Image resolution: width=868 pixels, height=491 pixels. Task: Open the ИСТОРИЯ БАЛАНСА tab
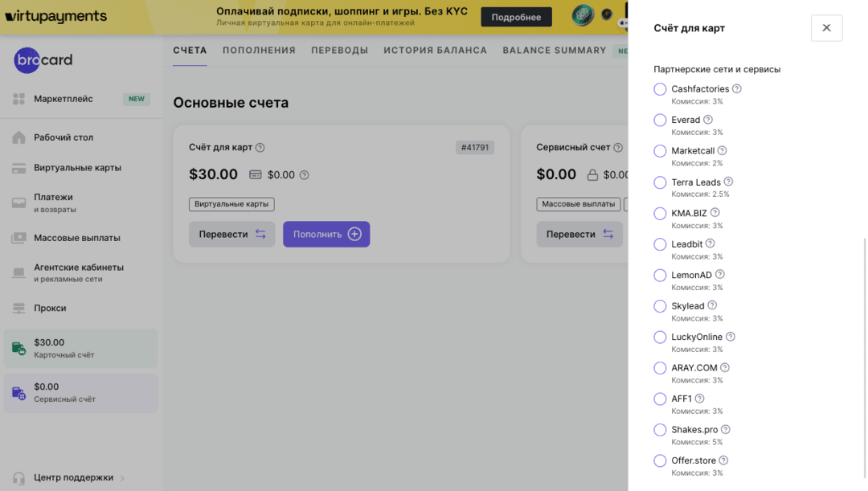click(x=435, y=51)
